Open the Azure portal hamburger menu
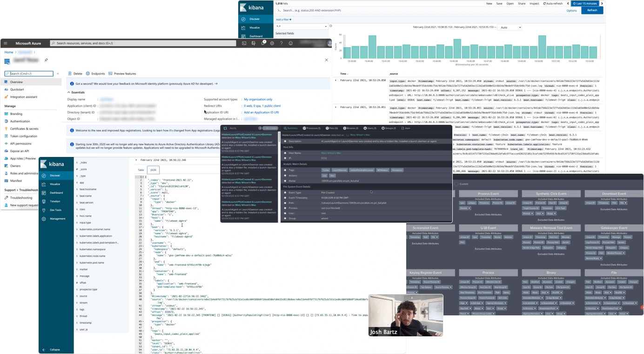644x354 pixels. point(5,43)
